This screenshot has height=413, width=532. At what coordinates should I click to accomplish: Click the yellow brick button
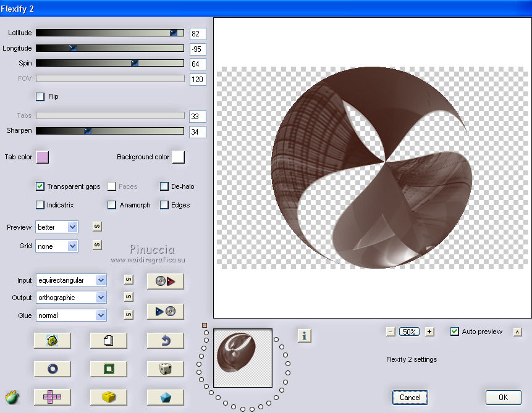point(109,397)
